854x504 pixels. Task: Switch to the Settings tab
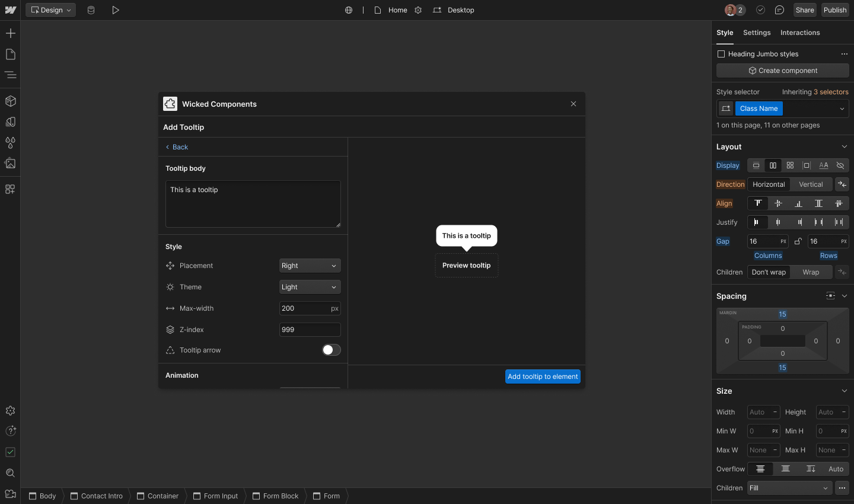tap(757, 33)
